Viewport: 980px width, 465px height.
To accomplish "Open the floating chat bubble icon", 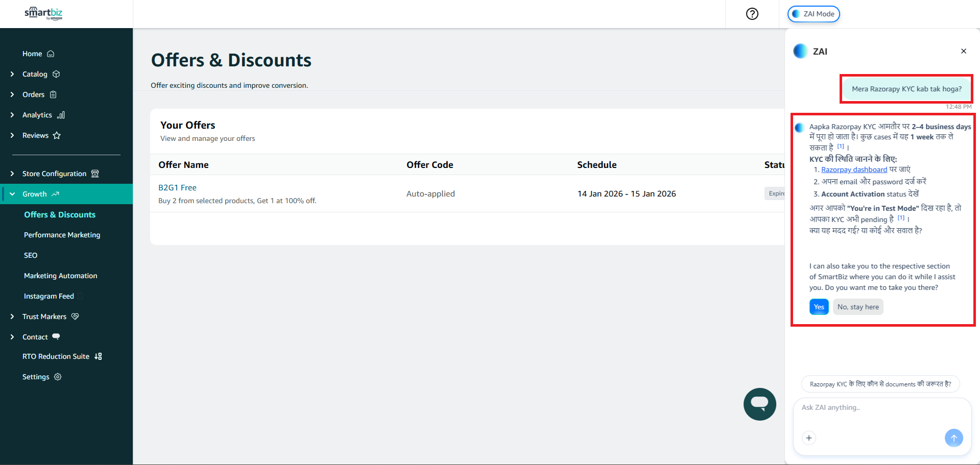I will click(759, 404).
